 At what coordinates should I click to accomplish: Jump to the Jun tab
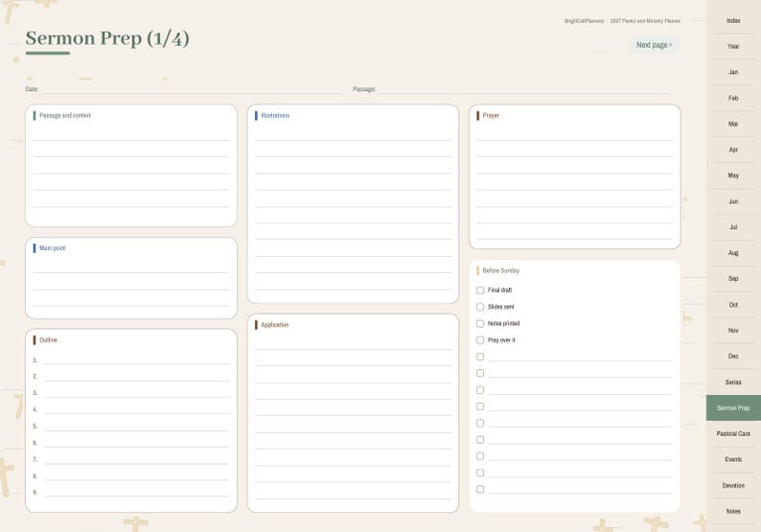tap(733, 201)
